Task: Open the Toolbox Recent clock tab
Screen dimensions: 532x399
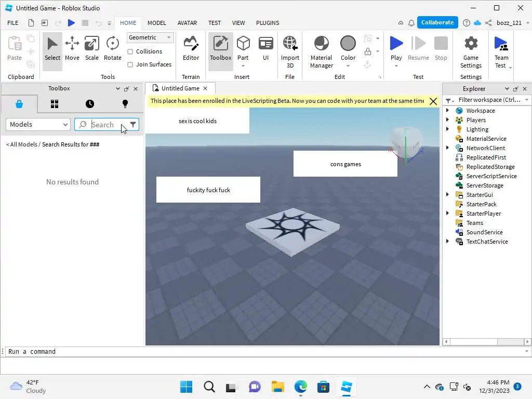Action: point(90,104)
